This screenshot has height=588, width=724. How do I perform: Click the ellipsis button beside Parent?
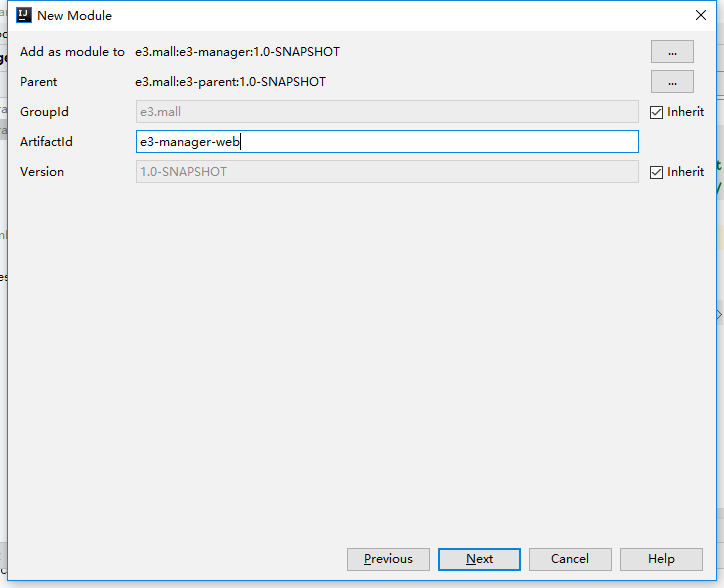click(x=672, y=82)
